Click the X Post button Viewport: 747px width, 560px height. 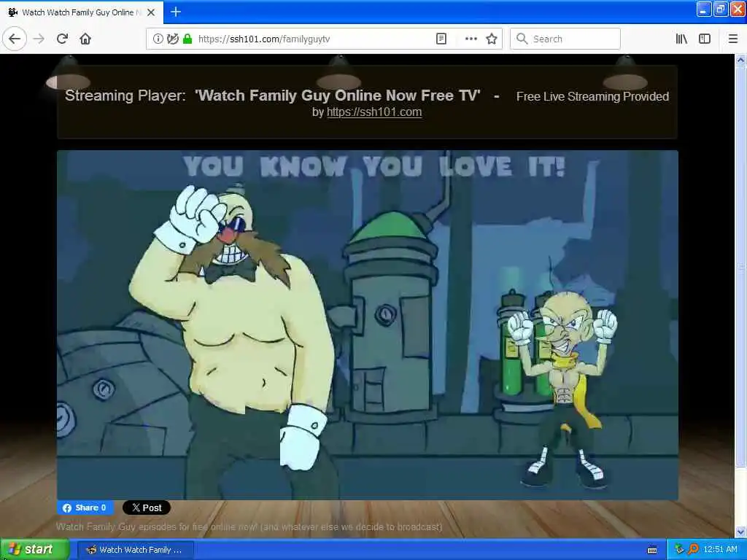point(147,507)
